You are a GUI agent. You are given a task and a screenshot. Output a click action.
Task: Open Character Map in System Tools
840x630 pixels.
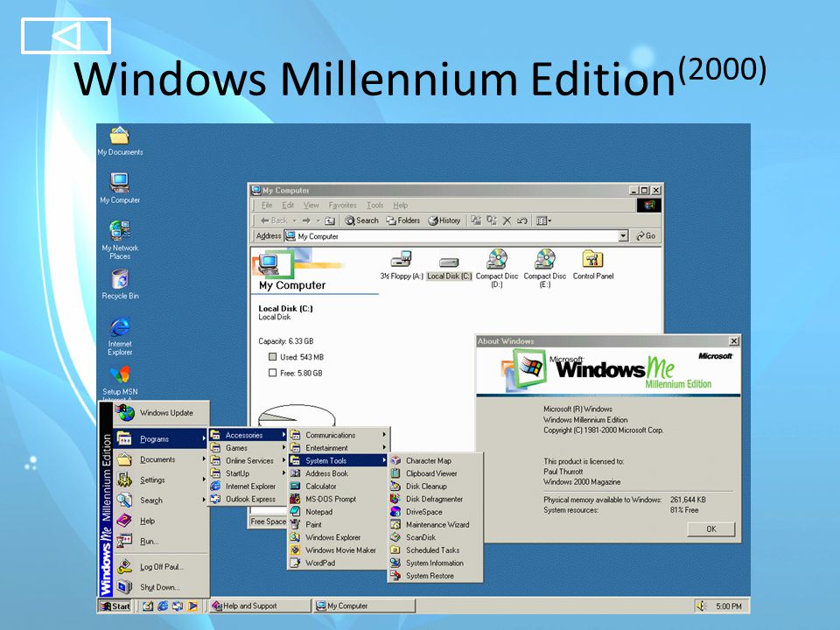pos(435,461)
